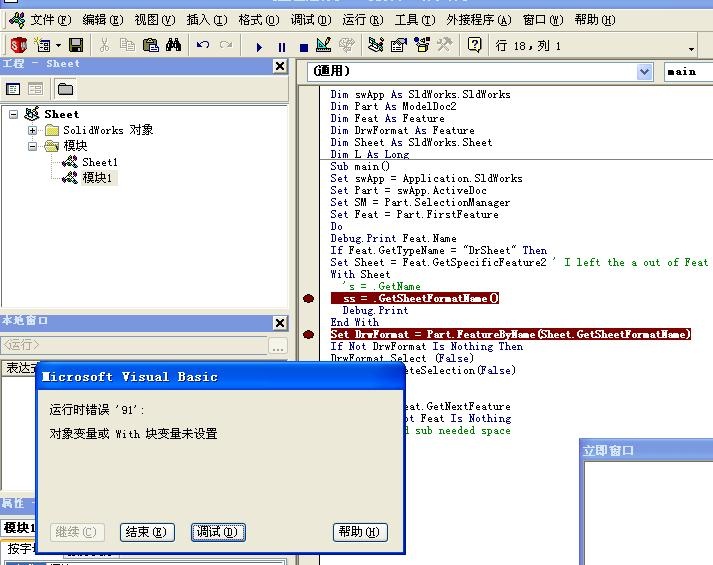Click the Insert UserForm toolbar icon
The width and height of the screenshot is (713, 565).
(43, 45)
